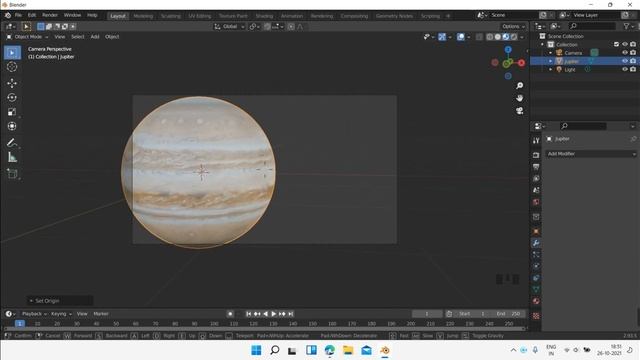Jump to the first frame
Image resolution: width=640 pixels, height=360 pixels.
click(x=249, y=314)
